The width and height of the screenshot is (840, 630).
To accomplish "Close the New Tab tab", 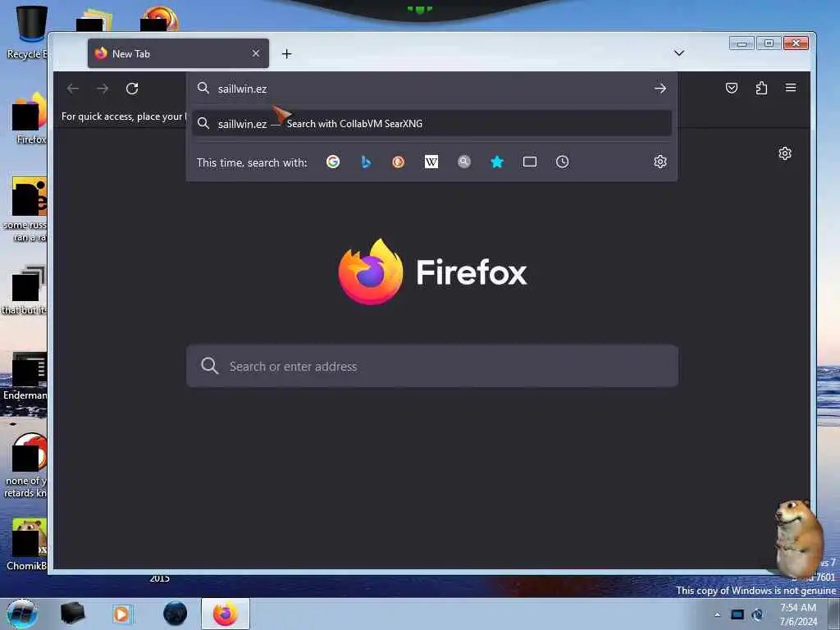I will pyautogui.click(x=256, y=53).
